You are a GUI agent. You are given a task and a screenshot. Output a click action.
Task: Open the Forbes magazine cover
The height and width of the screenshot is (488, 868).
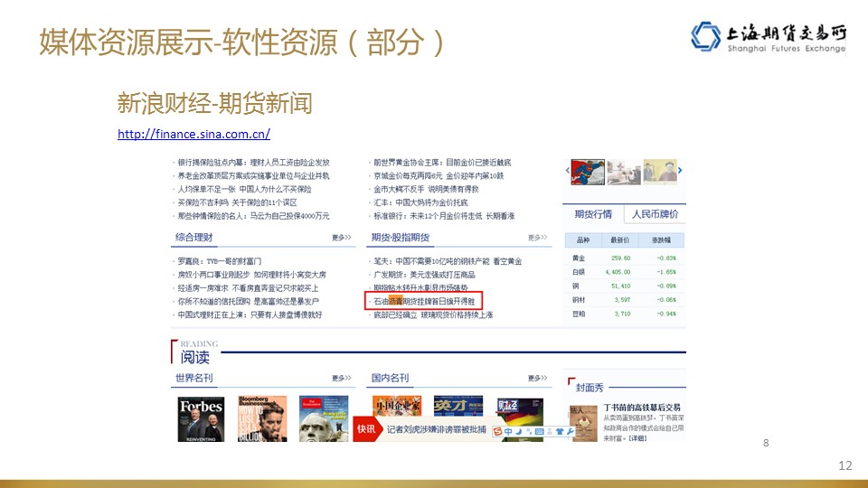point(201,418)
